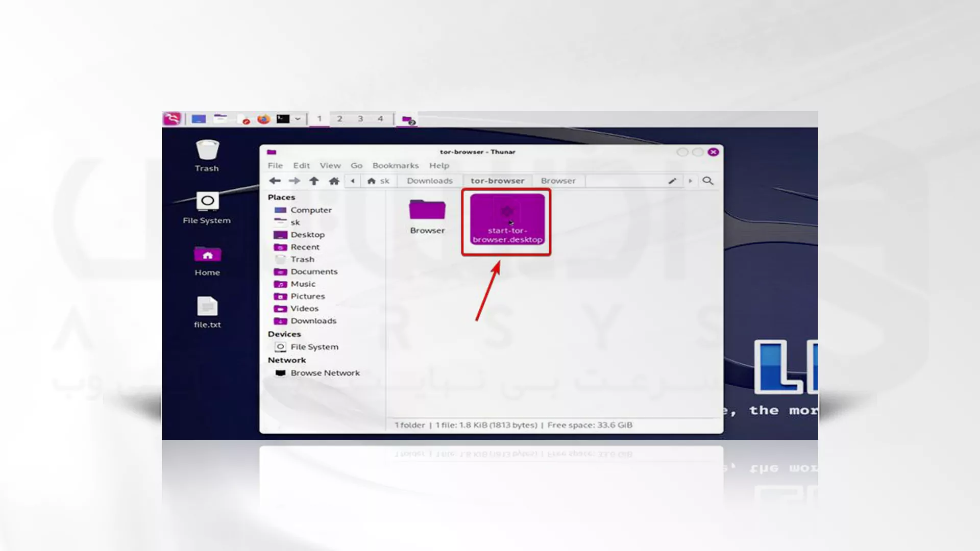Select Desktop in Places sidebar
Image resolution: width=980 pixels, height=551 pixels.
[299, 235]
